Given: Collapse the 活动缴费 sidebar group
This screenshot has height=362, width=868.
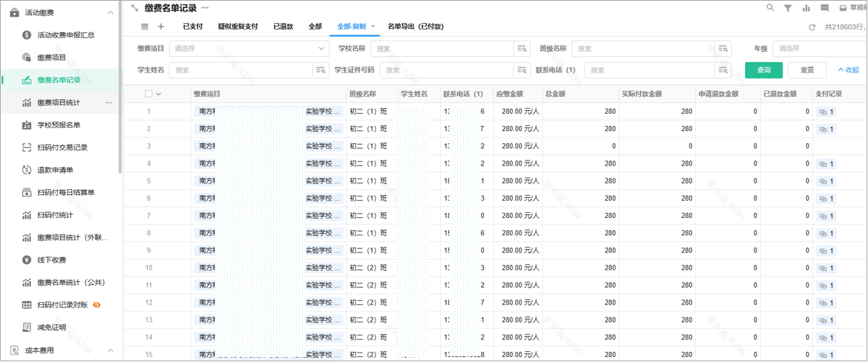Looking at the screenshot, I should pos(110,13).
